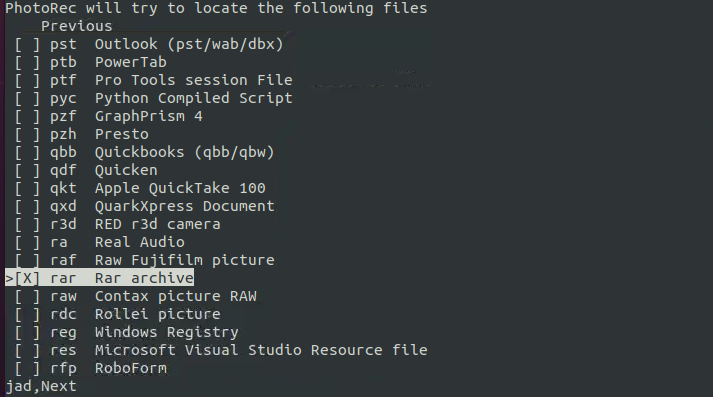
Task: Uncheck the rar Rar archive checkbox
Action: [x=27, y=278]
